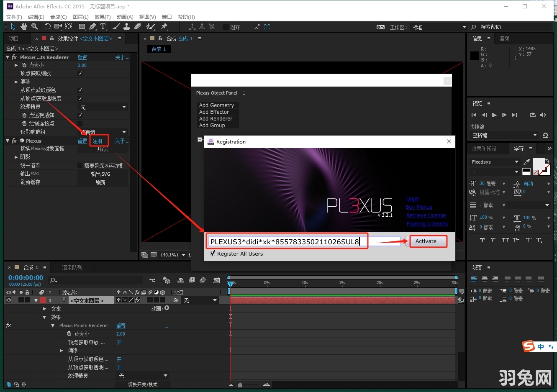
Task: Open the 效果(T) menu
Action: (103, 17)
